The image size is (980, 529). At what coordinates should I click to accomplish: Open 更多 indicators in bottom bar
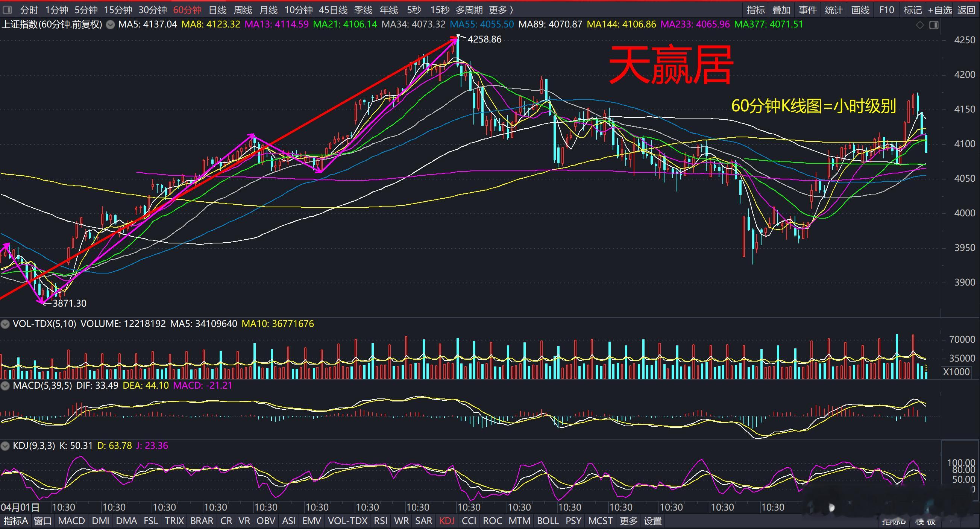pos(628,521)
